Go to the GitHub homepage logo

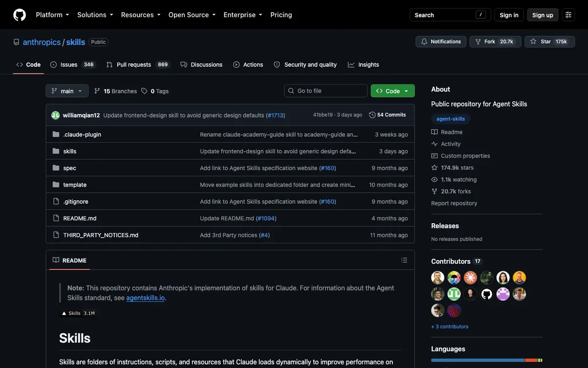pyautogui.click(x=20, y=15)
